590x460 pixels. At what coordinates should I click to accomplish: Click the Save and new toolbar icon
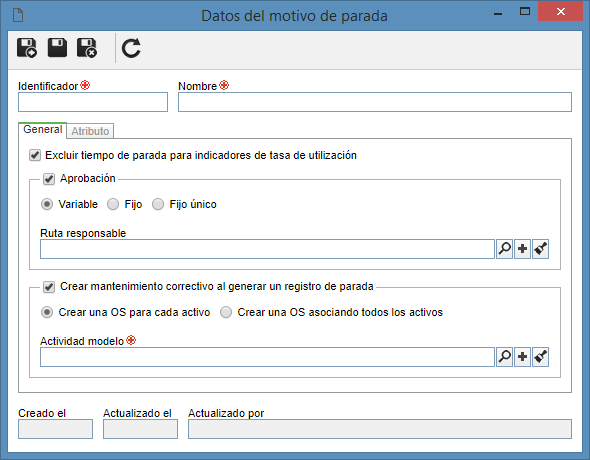click(27, 48)
